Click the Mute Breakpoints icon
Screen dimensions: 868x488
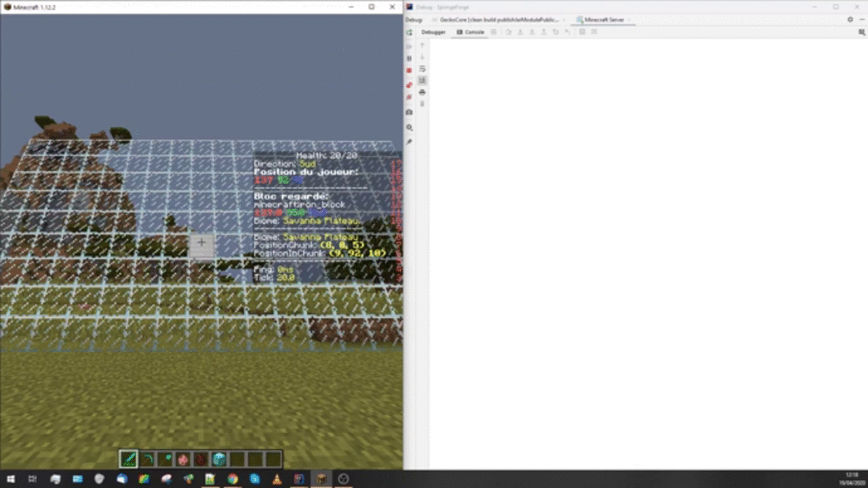[x=409, y=97]
